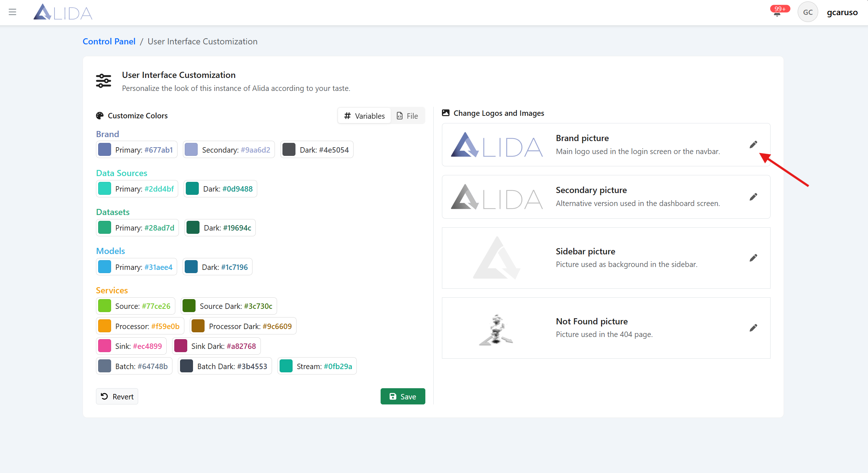Click 'User Interface Customization' breadcrumb text
868x473 pixels.
(x=202, y=41)
